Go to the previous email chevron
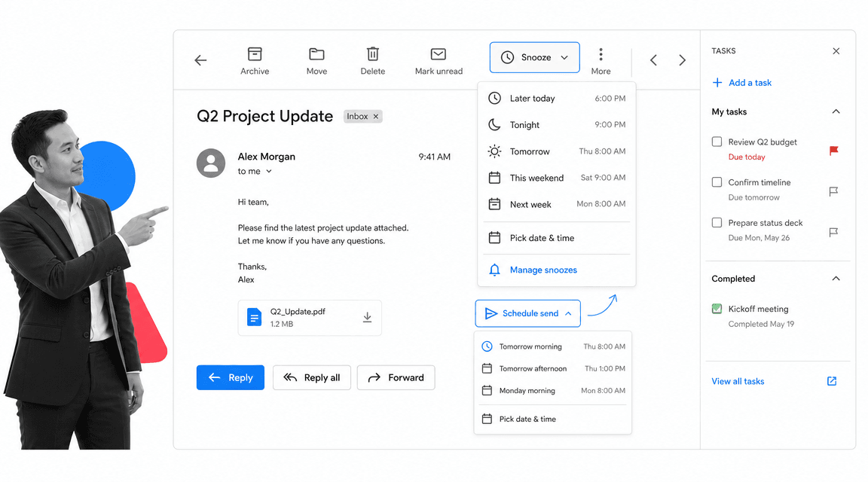The height and width of the screenshot is (482, 868). 653,60
